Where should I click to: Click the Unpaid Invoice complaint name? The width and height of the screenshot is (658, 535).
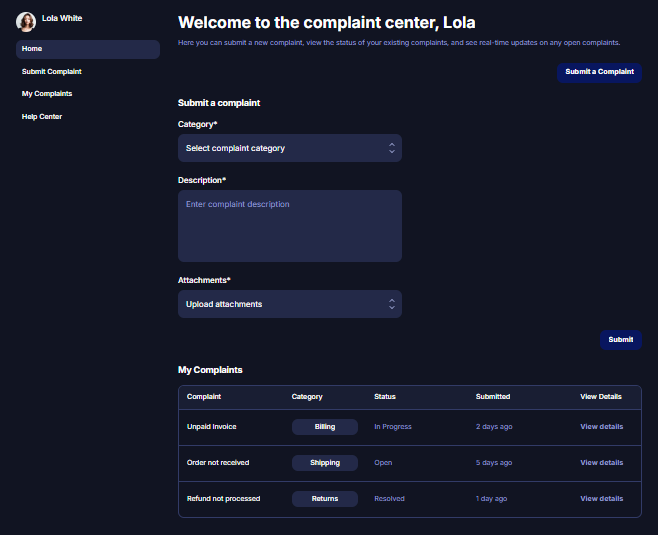coord(212,427)
